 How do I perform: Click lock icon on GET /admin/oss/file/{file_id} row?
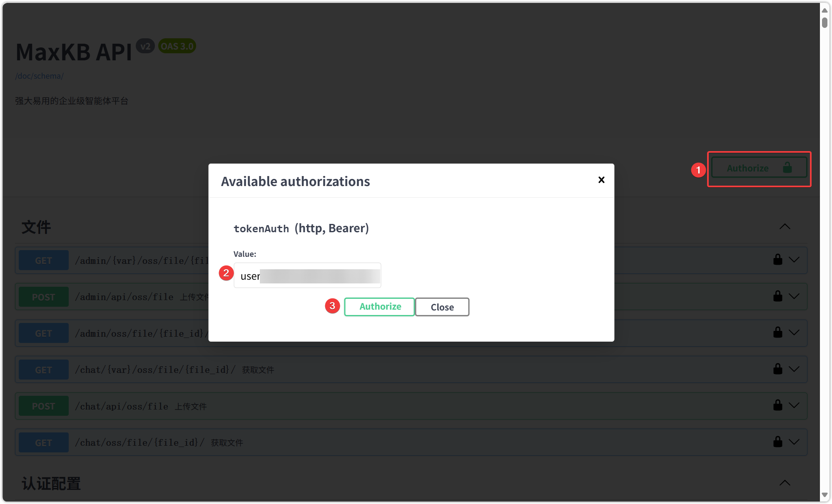[777, 333]
